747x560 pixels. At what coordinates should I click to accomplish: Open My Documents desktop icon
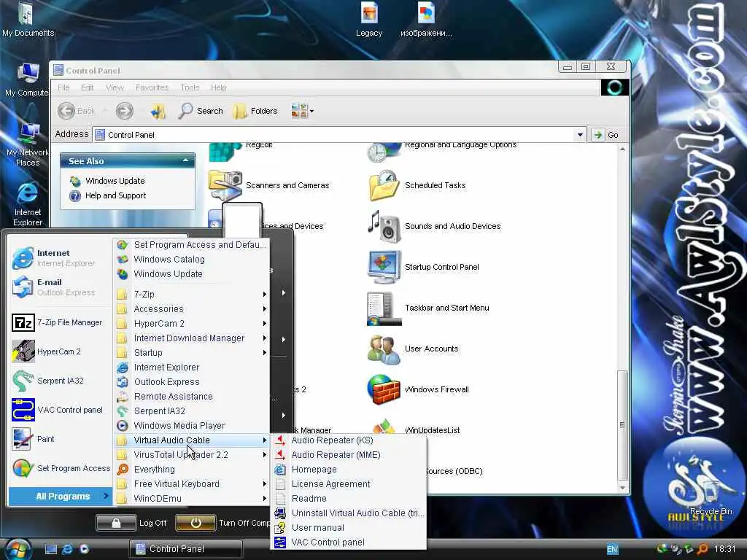click(28, 20)
